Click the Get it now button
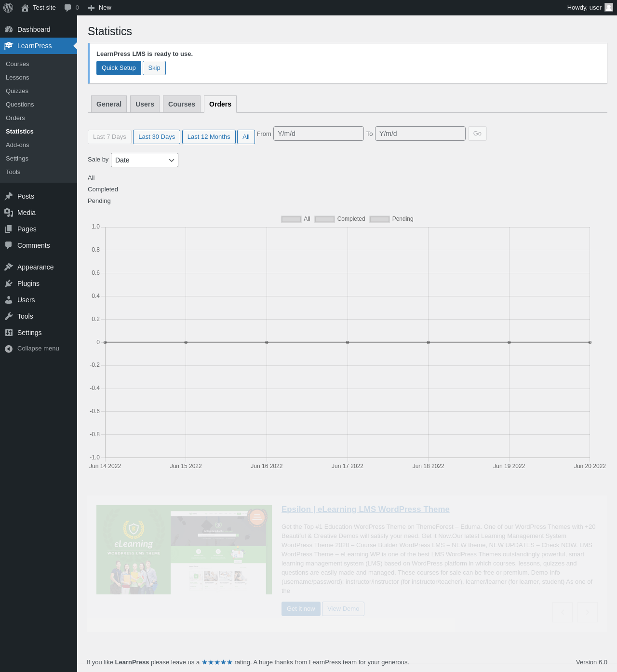 (x=301, y=609)
